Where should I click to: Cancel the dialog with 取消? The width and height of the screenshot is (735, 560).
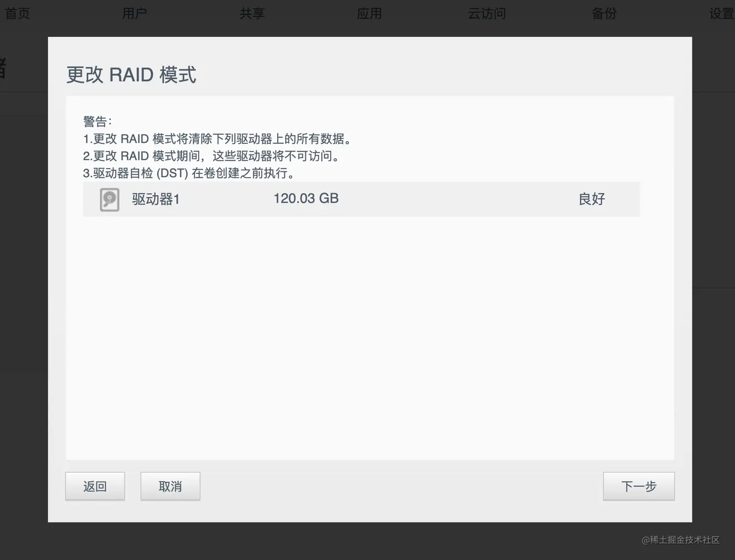tap(170, 486)
